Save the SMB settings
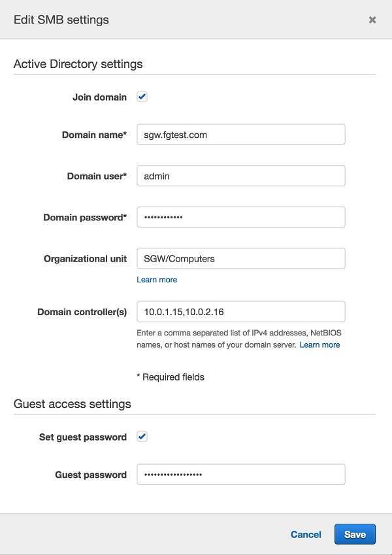The width and height of the screenshot is (392, 555). tap(355, 534)
